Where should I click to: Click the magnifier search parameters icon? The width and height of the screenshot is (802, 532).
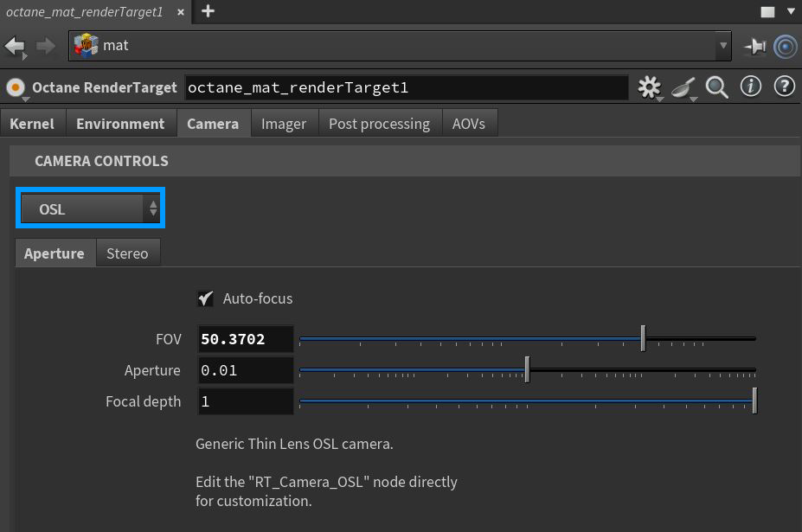pos(716,87)
